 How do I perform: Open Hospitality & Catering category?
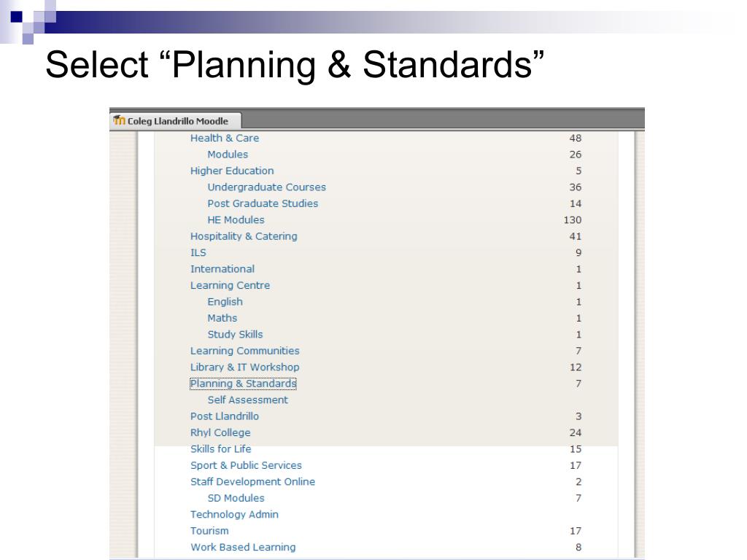click(x=244, y=236)
